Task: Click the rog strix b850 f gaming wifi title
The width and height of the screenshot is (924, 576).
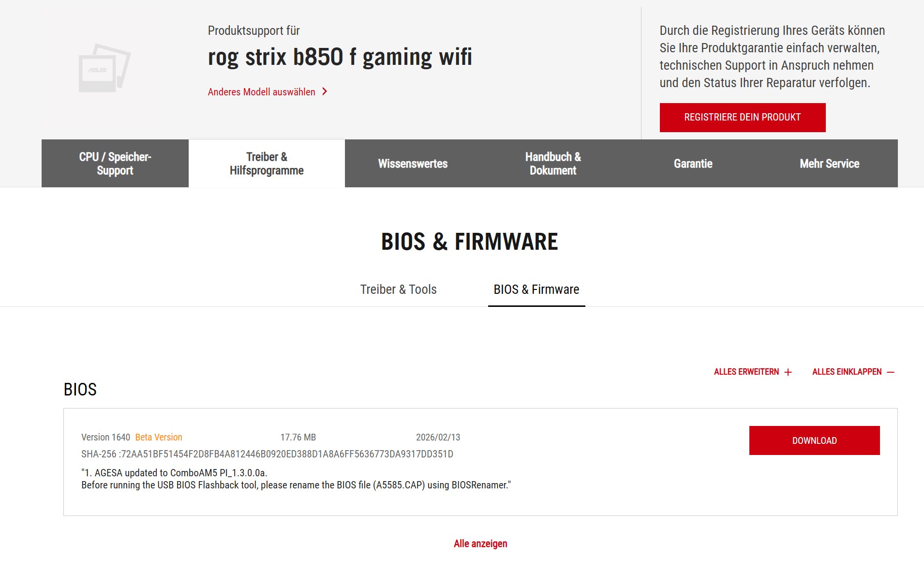Action: tap(340, 57)
